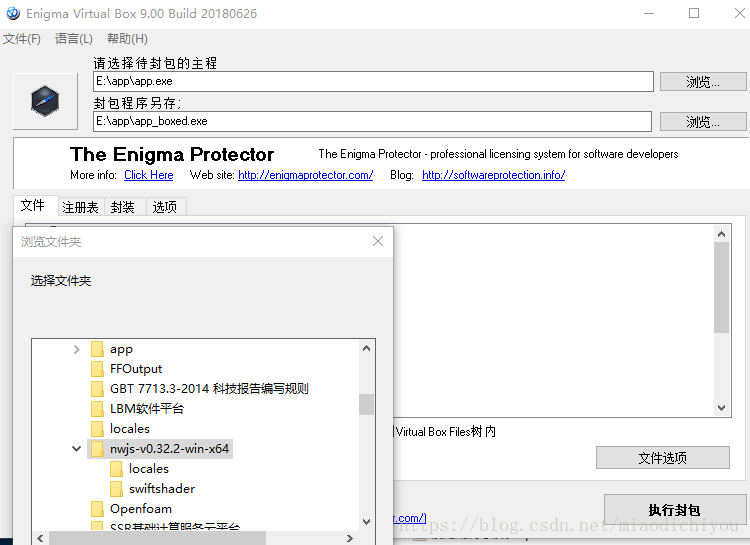Select the Openfoam folder name
The image size is (750, 545).
(x=141, y=509)
